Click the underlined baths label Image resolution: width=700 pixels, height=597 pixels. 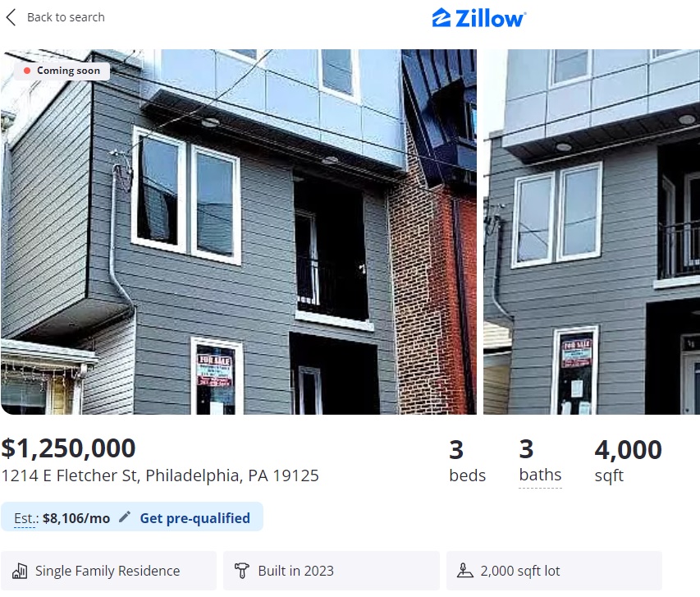pos(540,475)
